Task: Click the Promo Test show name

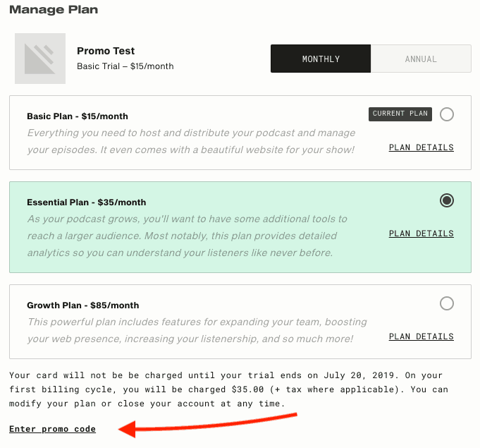Action: click(x=106, y=51)
